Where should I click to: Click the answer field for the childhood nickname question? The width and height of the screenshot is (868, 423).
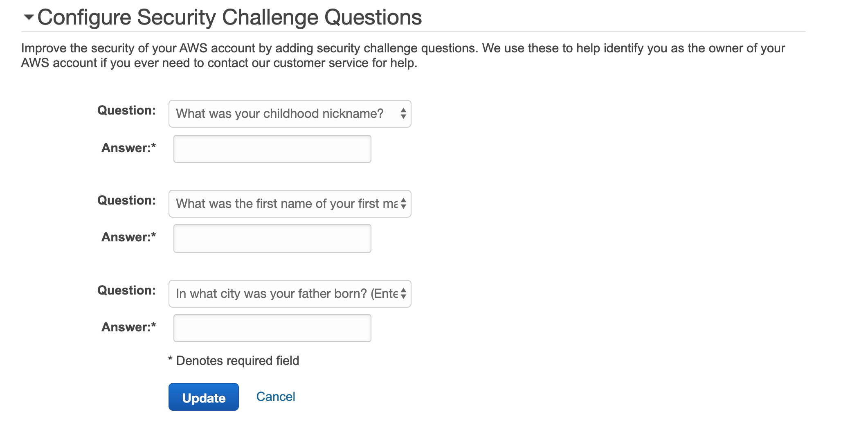(x=272, y=149)
